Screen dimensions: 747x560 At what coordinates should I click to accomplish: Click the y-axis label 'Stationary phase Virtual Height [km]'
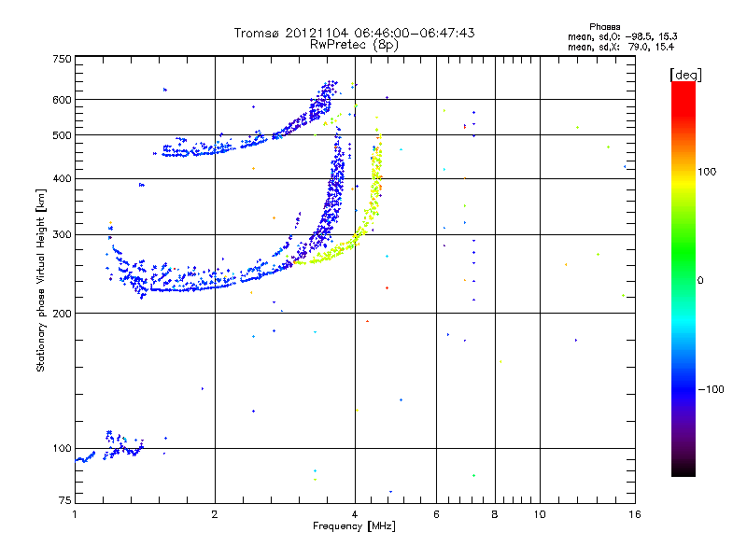point(41,280)
